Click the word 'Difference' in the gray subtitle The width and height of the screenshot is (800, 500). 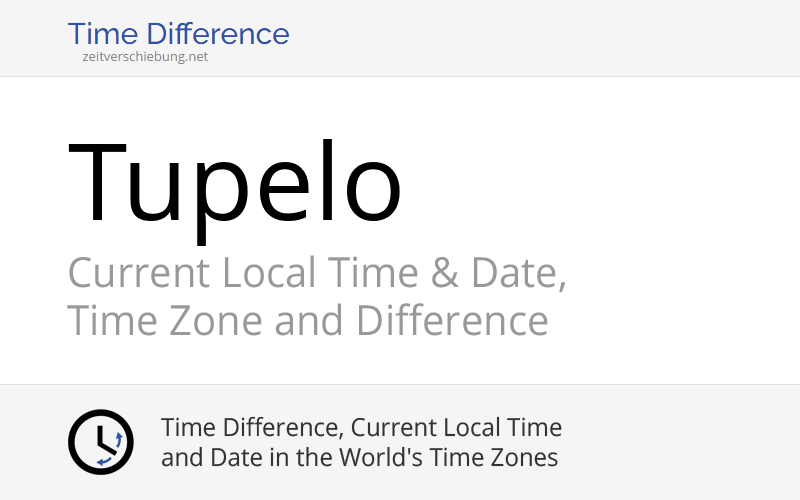452,321
